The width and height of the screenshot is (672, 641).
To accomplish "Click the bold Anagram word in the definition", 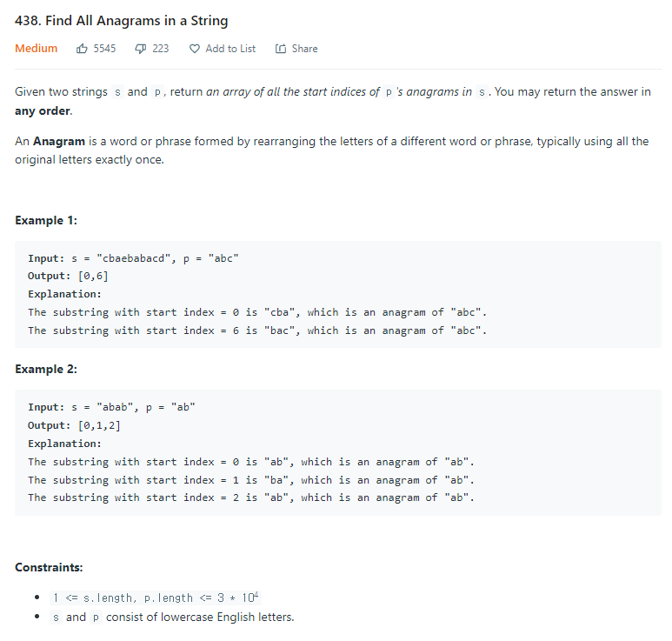I will click(x=59, y=141).
